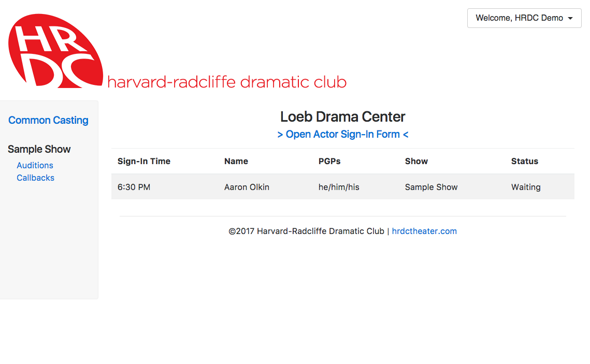
Task: Click the Show column header
Action: tap(416, 162)
